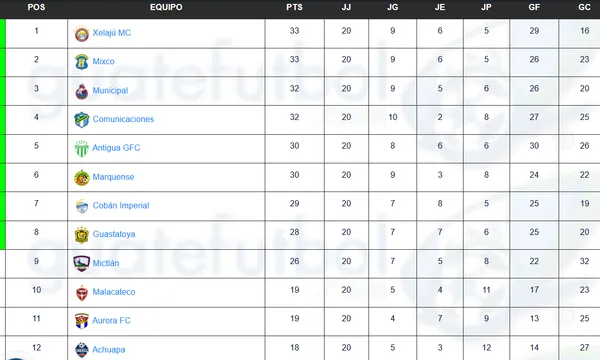Click the Achuapa team logo
The height and width of the screenshot is (360, 600).
click(x=82, y=350)
